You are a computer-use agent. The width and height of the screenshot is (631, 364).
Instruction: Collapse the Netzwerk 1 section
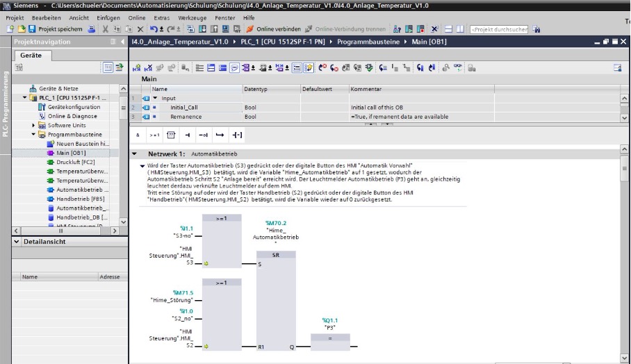tap(134, 154)
